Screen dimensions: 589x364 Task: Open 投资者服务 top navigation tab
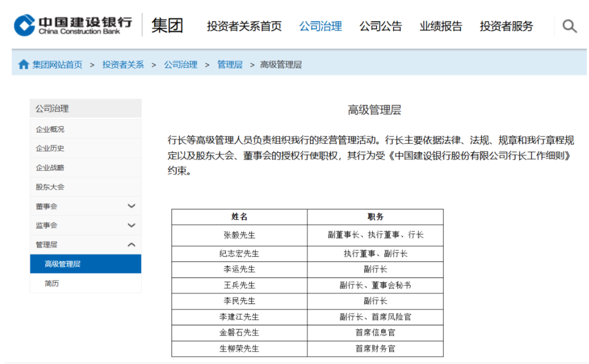tap(506, 26)
